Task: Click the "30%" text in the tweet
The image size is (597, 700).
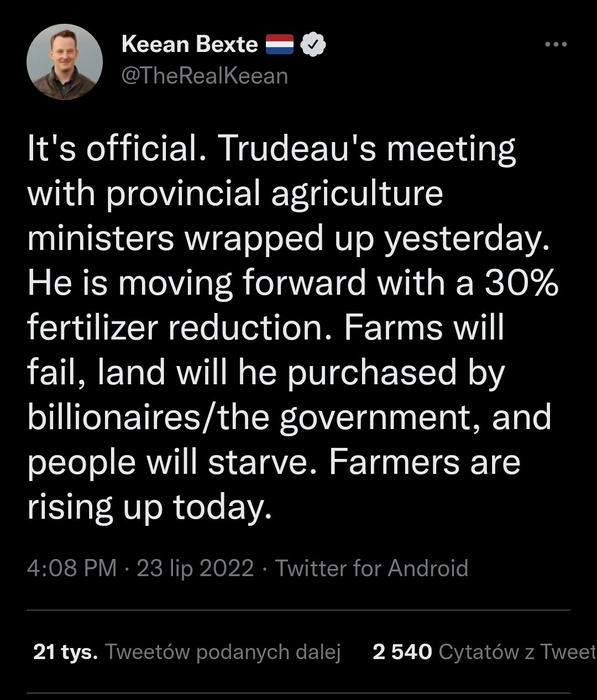Action: tap(521, 283)
